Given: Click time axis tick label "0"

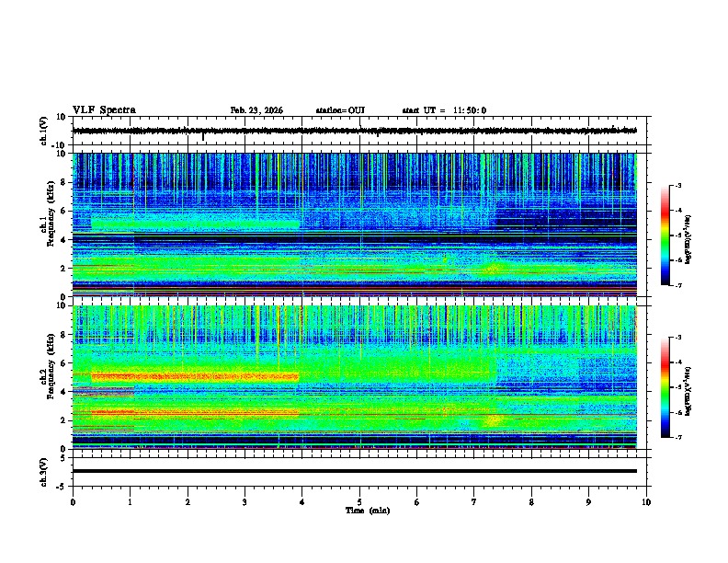Looking at the screenshot, I should [x=73, y=502].
